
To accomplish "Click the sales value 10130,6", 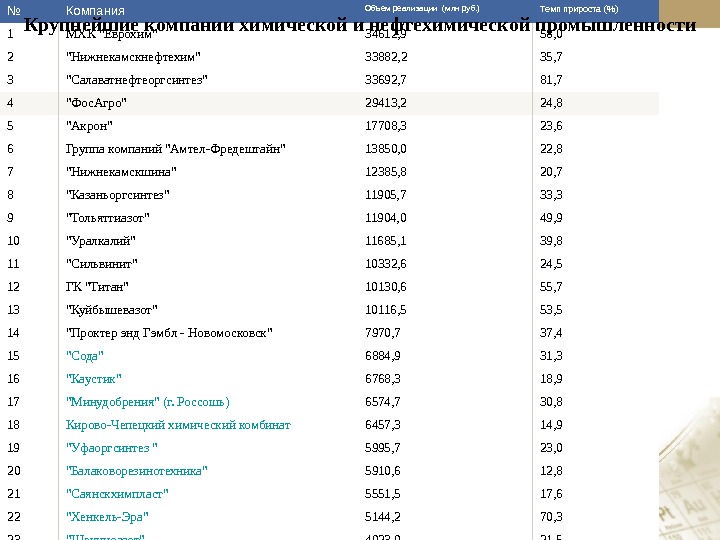I will pyautogui.click(x=385, y=287).
